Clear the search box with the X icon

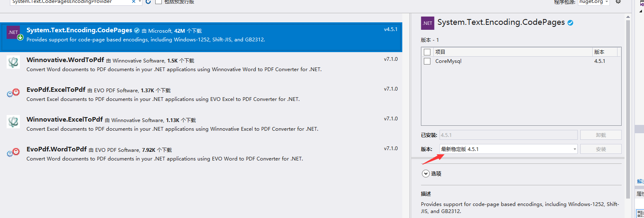(134, 2)
